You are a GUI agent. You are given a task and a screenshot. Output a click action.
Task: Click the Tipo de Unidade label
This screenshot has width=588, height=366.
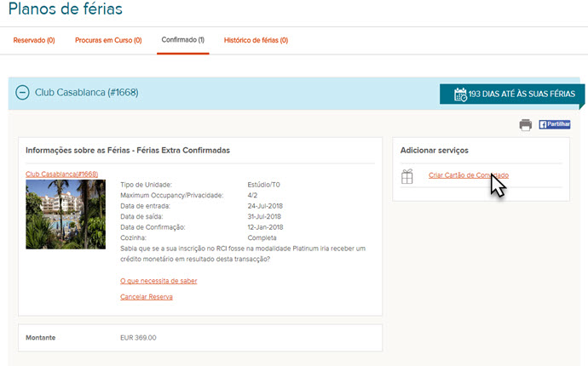[x=146, y=185]
